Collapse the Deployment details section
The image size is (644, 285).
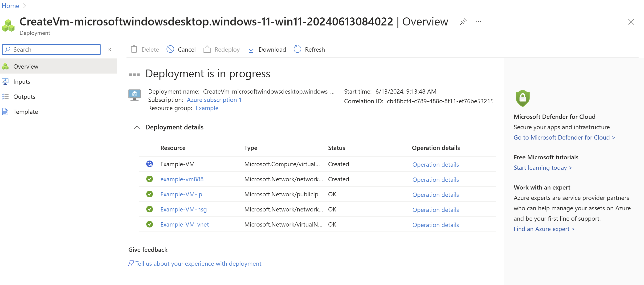point(137,127)
